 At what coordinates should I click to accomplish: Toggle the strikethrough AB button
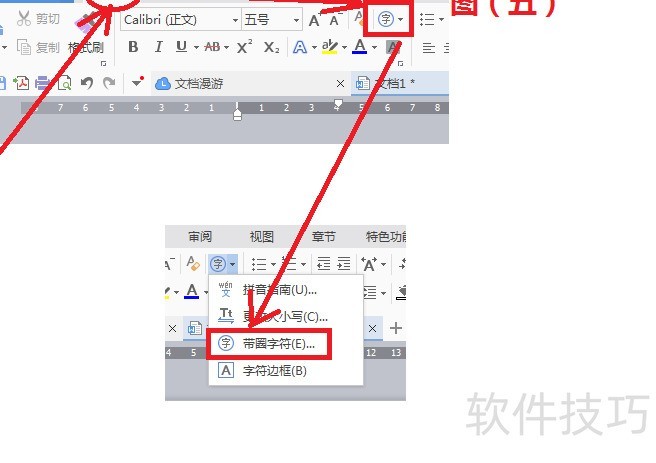tap(212, 47)
